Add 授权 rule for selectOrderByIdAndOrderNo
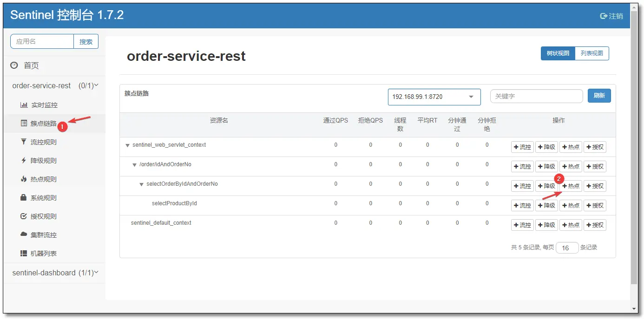 (595, 186)
